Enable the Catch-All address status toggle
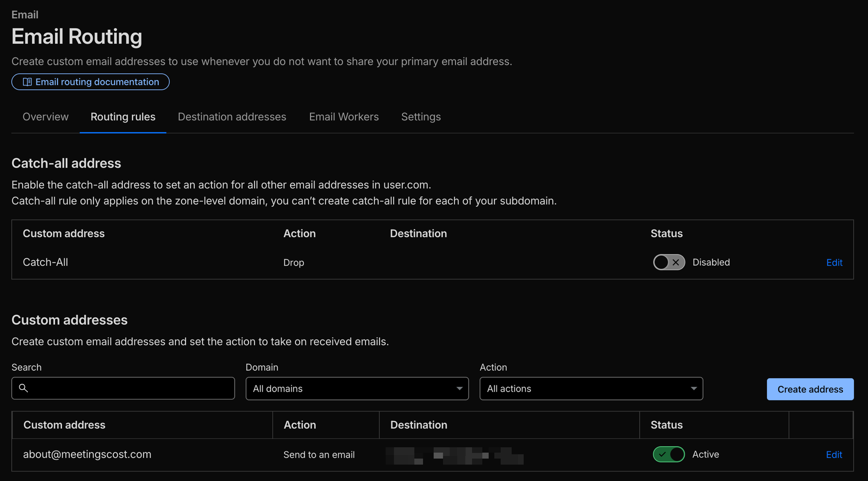868x481 pixels. click(x=668, y=262)
